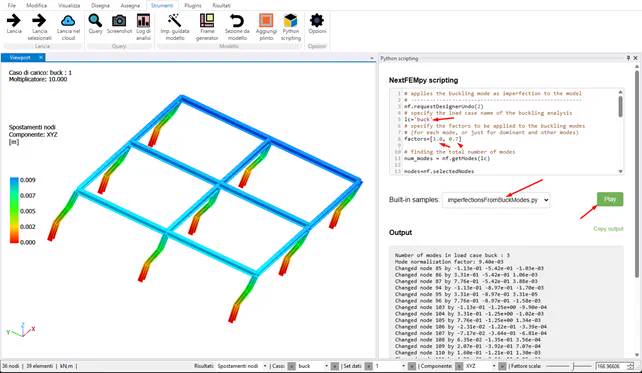Open the Frame generator tool
The image size is (642, 373).
click(x=207, y=20)
